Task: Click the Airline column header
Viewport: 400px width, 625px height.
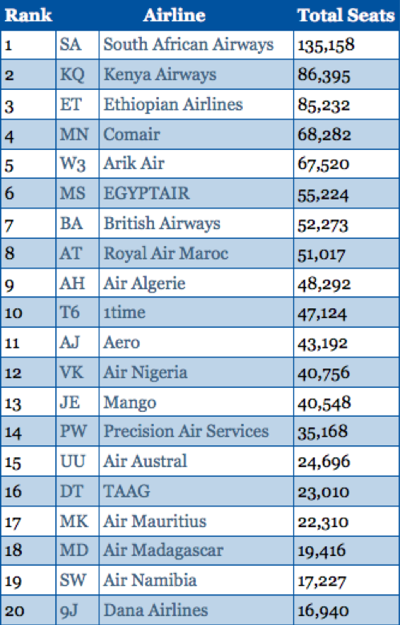Action: click(x=175, y=15)
